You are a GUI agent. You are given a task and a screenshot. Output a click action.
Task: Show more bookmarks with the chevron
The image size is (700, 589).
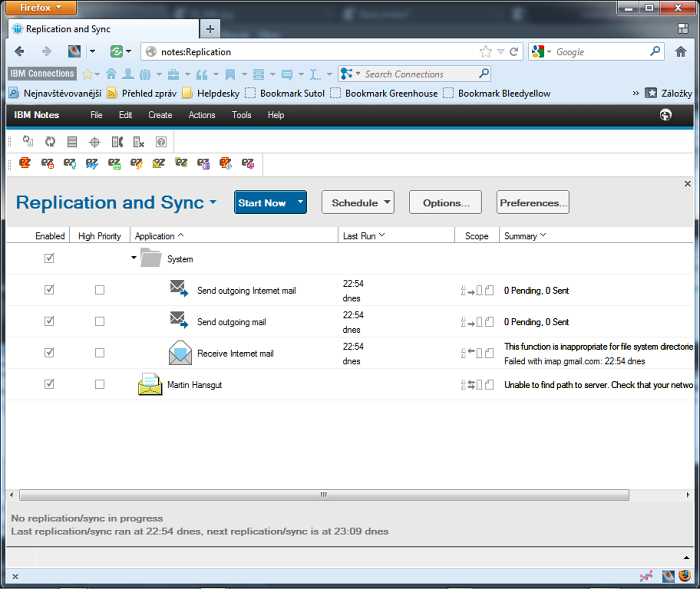[x=635, y=93]
